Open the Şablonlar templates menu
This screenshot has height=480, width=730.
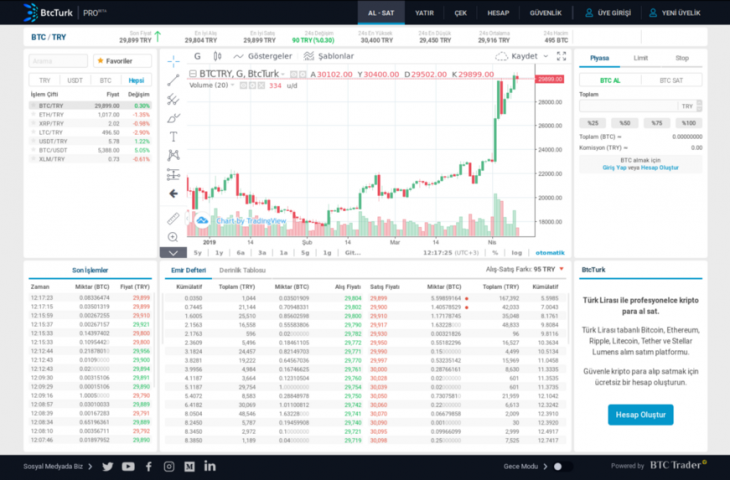click(x=329, y=56)
